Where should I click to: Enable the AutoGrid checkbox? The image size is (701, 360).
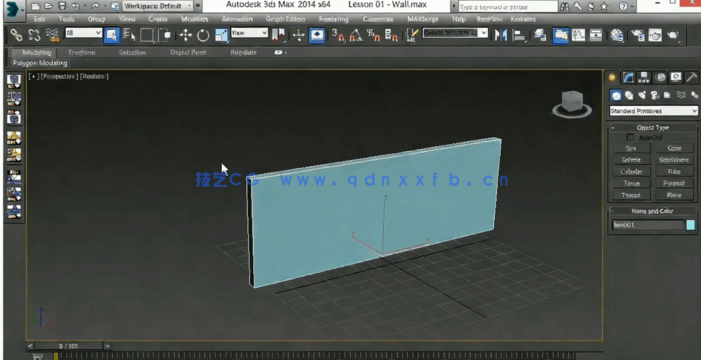tap(630, 137)
